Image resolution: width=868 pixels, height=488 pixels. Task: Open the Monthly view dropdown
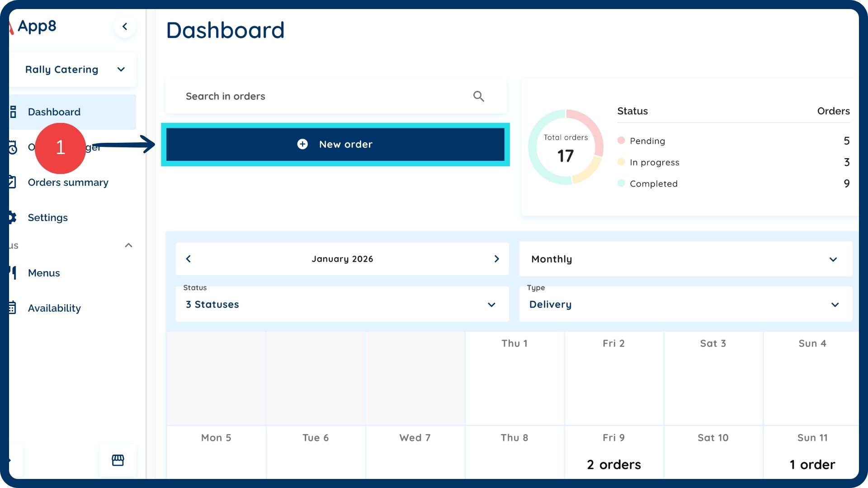[x=685, y=259]
